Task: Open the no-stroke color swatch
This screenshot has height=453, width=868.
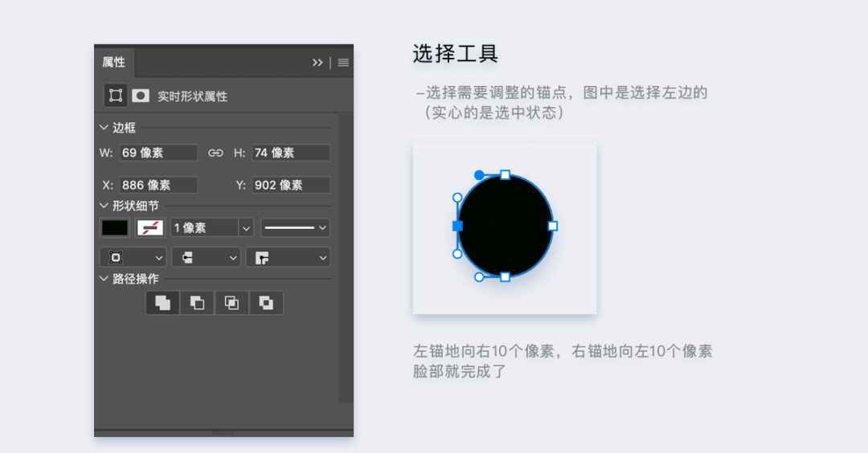Action: [150, 228]
